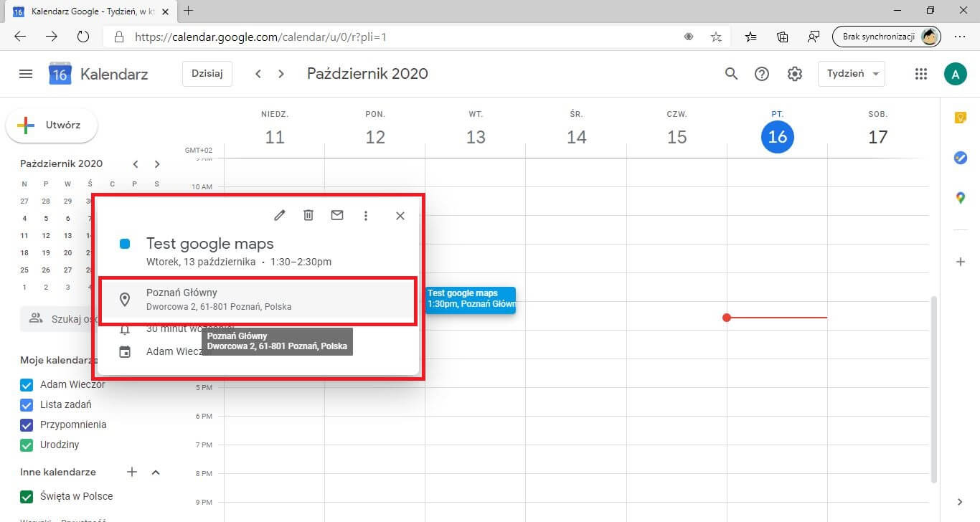Select day 12 in week header

coord(375,137)
